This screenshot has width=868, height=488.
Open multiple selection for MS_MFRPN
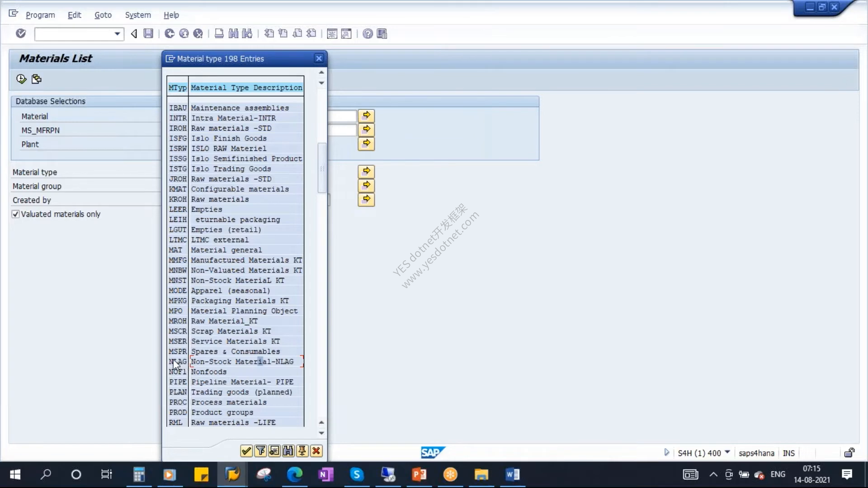coord(366,130)
